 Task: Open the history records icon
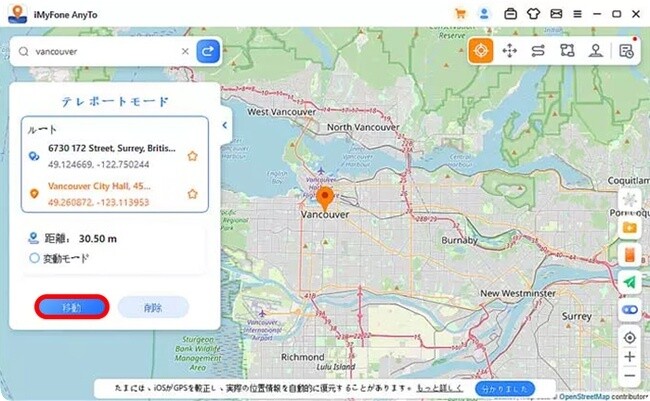pyautogui.click(x=626, y=51)
